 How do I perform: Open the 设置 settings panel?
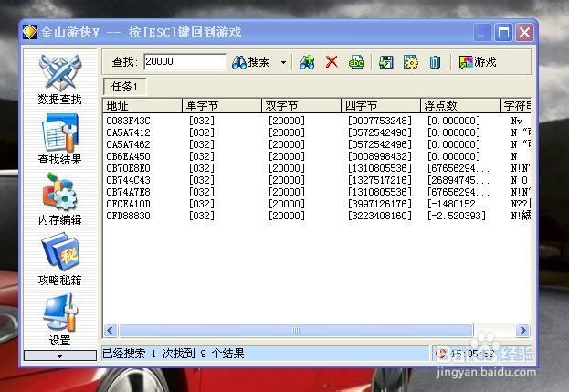pyautogui.click(x=60, y=320)
